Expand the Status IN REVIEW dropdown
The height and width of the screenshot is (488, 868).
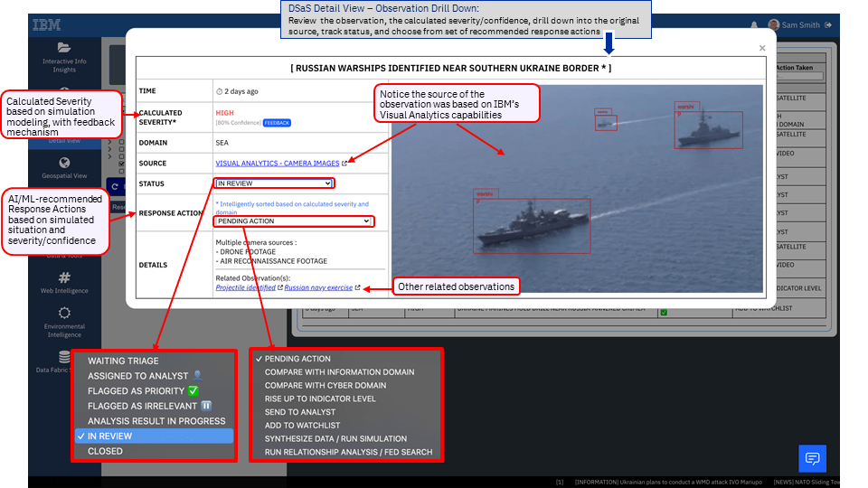tap(274, 183)
